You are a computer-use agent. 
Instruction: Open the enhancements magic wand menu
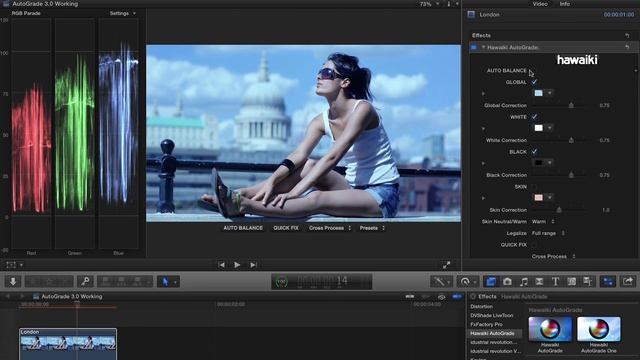(x=439, y=281)
